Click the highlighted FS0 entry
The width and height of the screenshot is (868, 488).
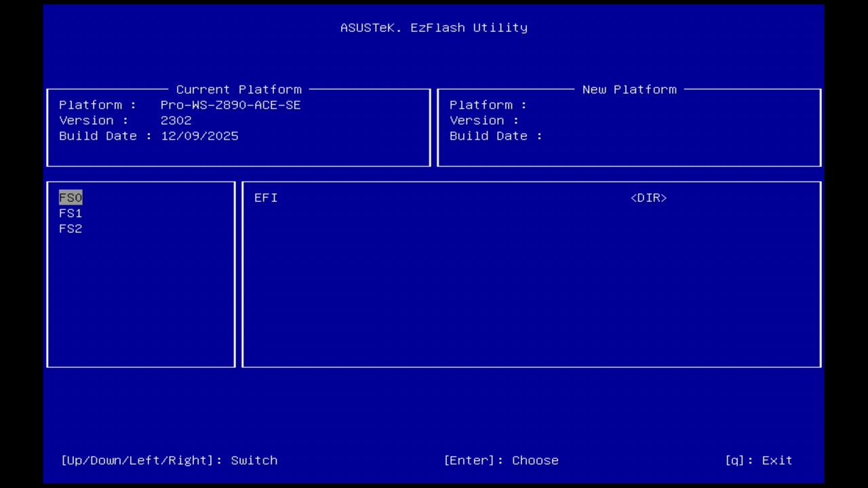coord(71,197)
